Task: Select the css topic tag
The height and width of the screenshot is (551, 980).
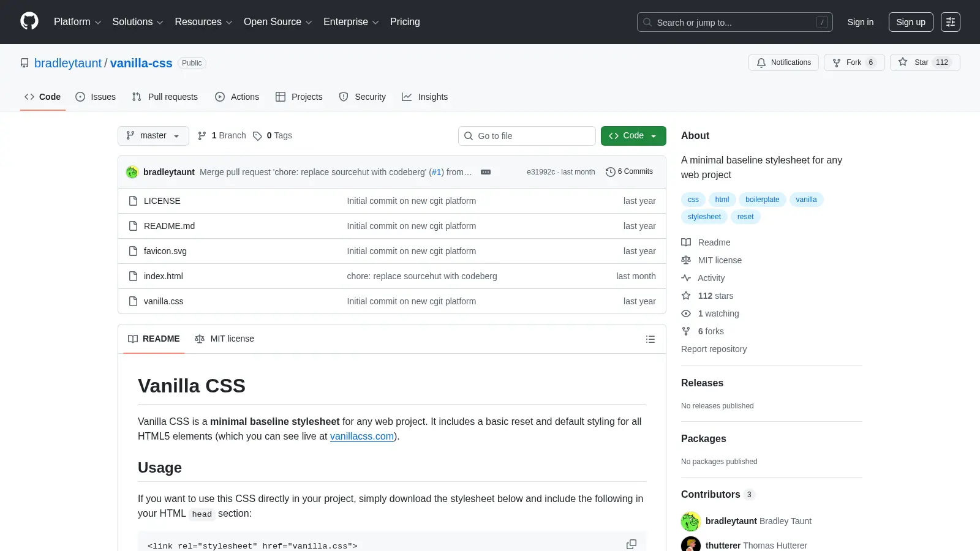Action: (x=693, y=200)
